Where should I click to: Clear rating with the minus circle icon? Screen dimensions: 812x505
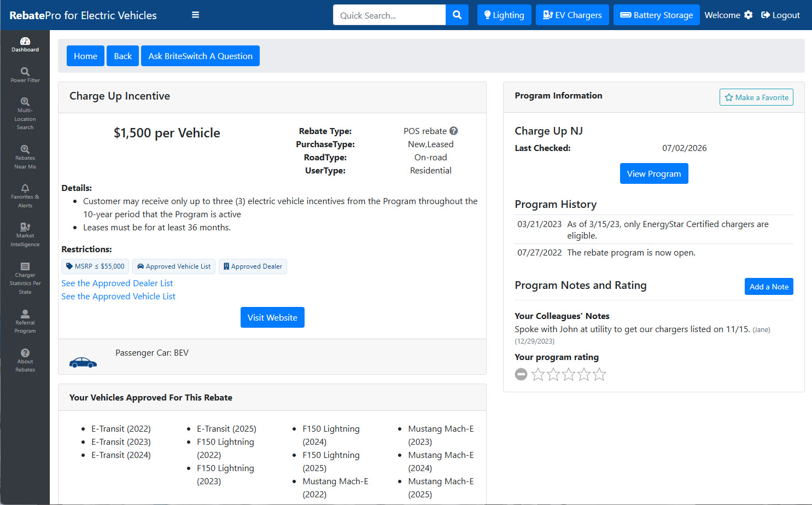click(521, 374)
